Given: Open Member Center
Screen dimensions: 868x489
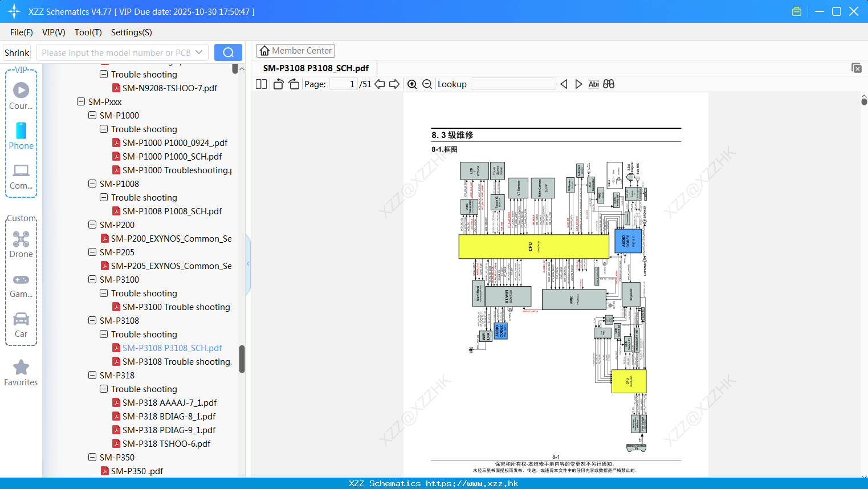Looking at the screenshot, I should pos(295,51).
